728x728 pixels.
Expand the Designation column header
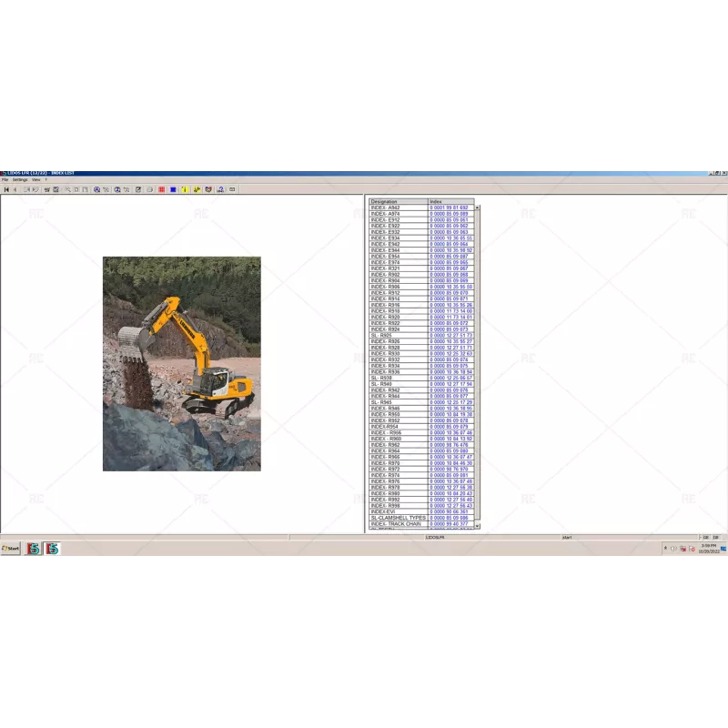(393, 202)
